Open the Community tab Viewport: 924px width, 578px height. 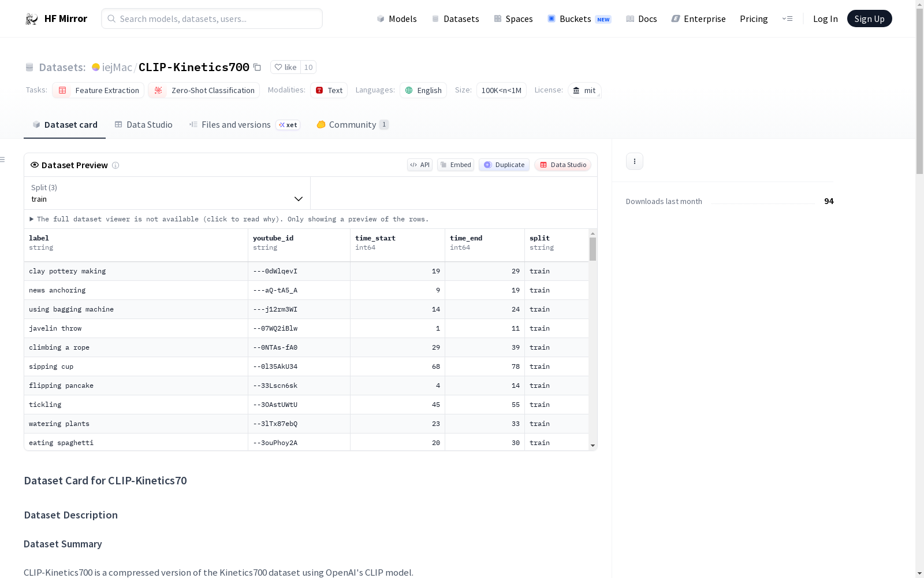coord(352,125)
